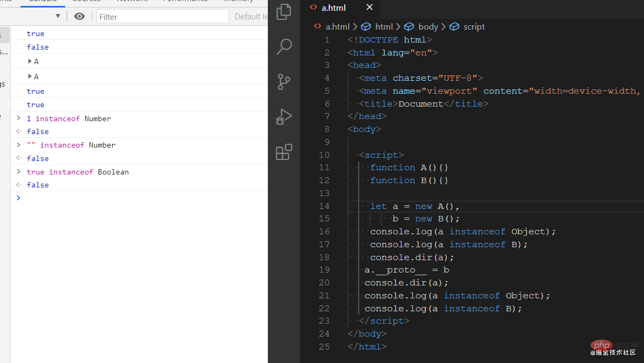Open the Search magnifier in activity bar
The image size is (644, 363).
click(284, 46)
